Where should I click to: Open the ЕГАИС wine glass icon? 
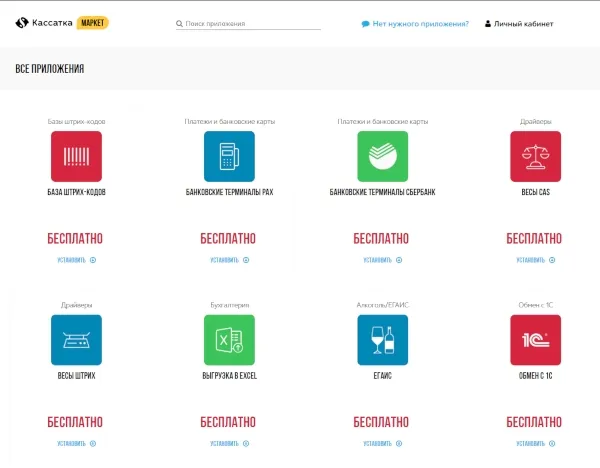pyautogui.click(x=383, y=340)
